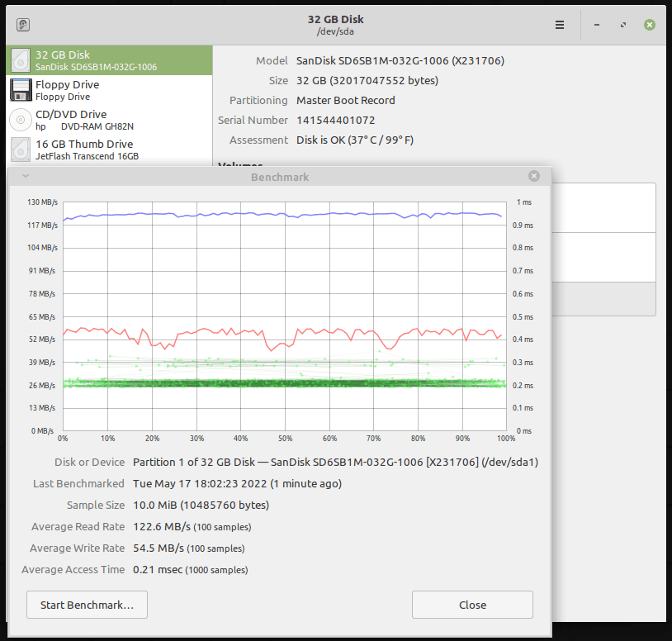The image size is (672, 641).
Task: Click the Average Access Time value 0.21 msec
Action: point(158,570)
